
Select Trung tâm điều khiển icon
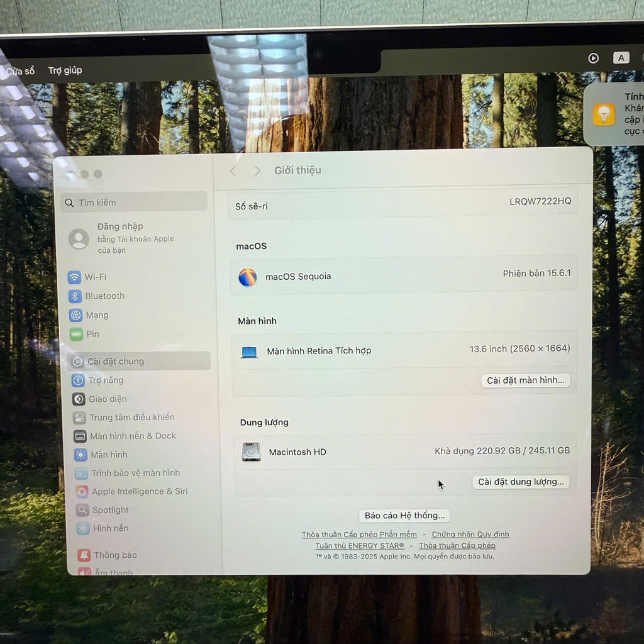79,418
